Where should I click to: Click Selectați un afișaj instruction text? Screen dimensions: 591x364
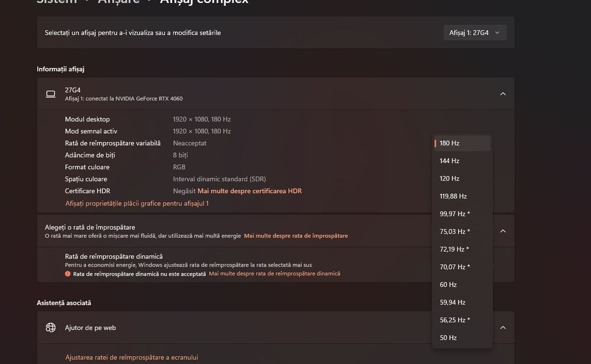click(x=132, y=32)
